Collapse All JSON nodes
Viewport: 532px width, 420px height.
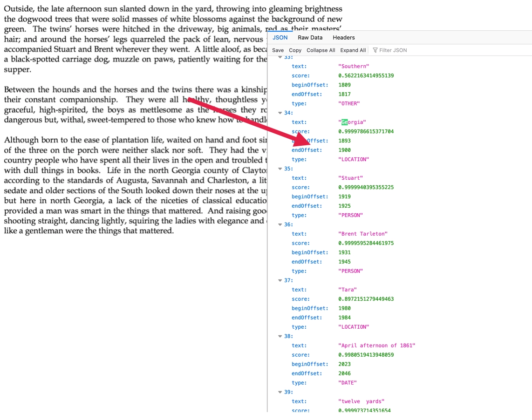(x=321, y=50)
